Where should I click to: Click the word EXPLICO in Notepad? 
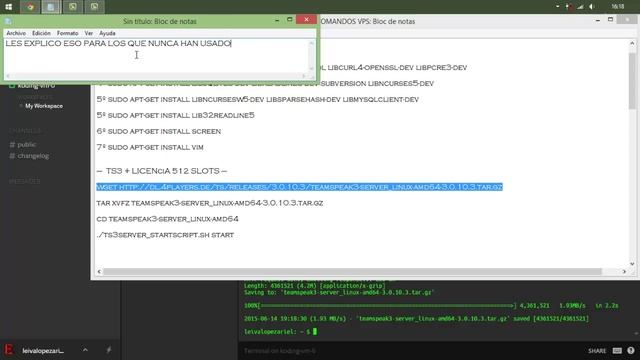click(42, 43)
